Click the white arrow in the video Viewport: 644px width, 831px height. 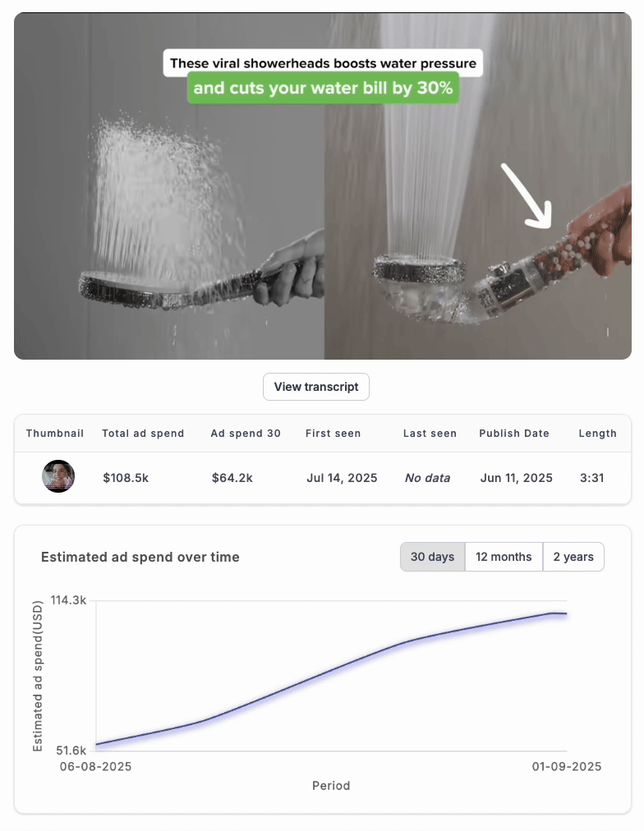(x=527, y=196)
